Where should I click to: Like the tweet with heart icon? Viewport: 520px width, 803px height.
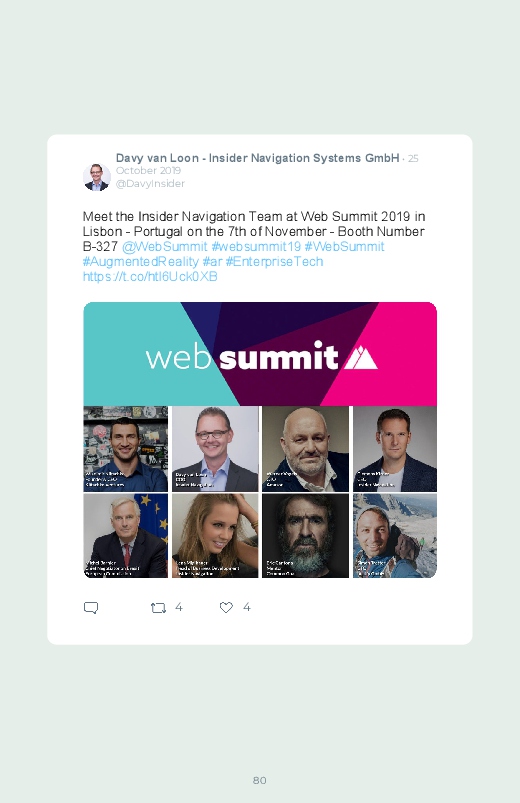226,607
